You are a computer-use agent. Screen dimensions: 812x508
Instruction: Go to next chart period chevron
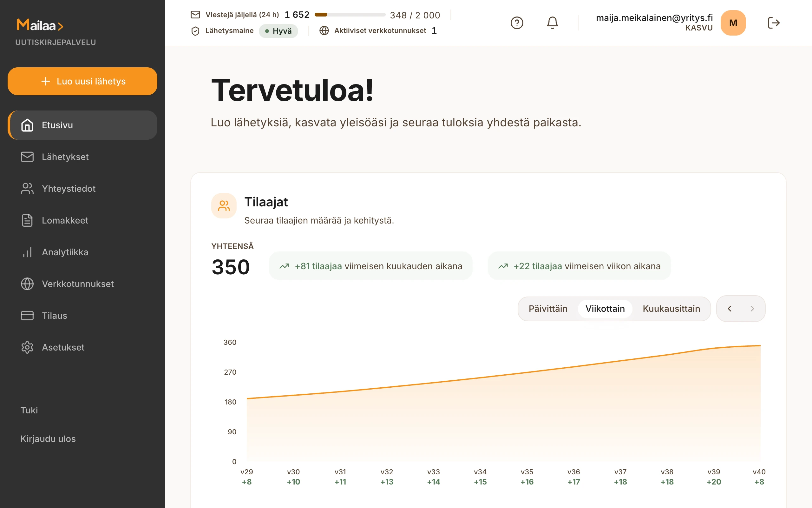(752, 308)
